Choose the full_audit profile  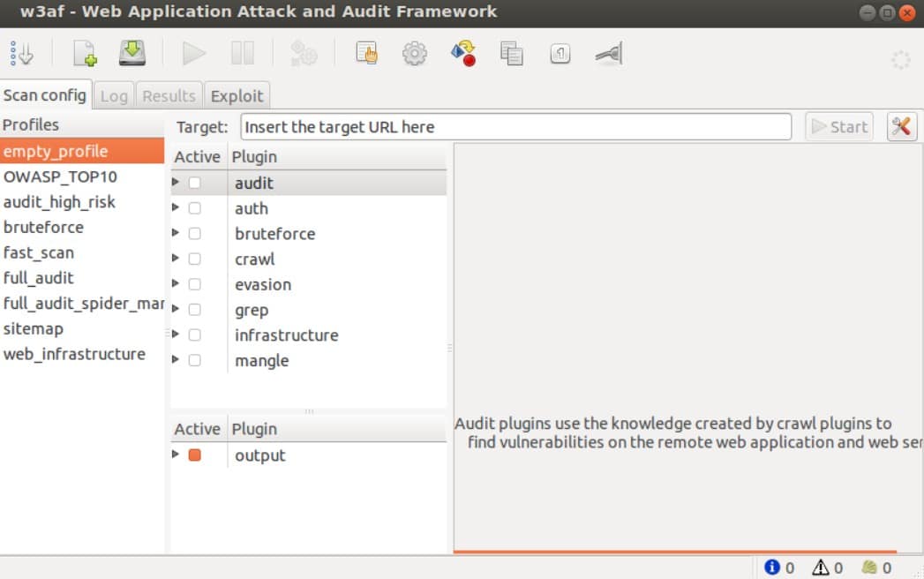(39, 278)
